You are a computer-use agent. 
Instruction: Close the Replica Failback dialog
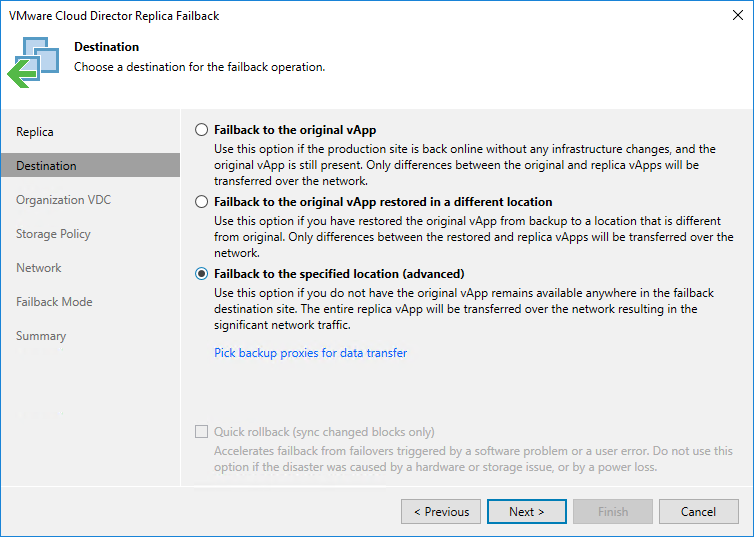tap(738, 15)
